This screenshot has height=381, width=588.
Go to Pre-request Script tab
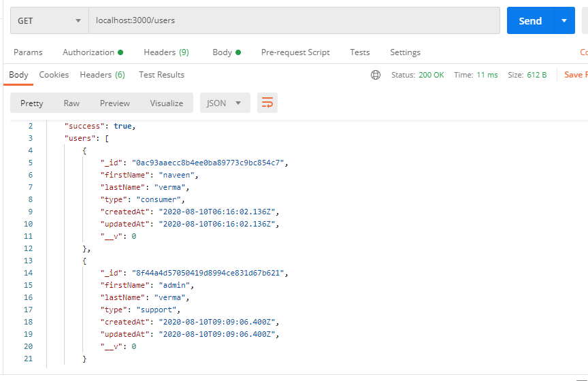tap(295, 52)
